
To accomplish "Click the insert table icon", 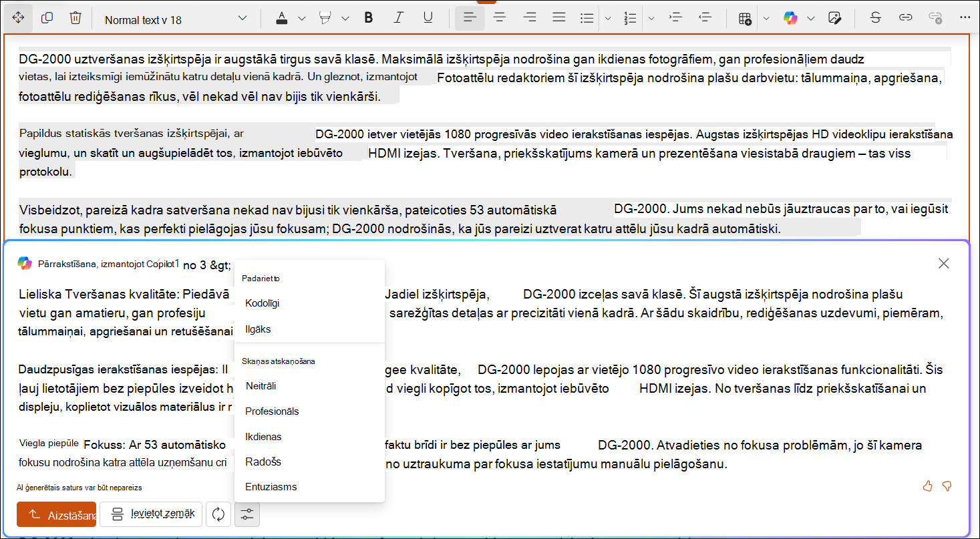I will (745, 18).
